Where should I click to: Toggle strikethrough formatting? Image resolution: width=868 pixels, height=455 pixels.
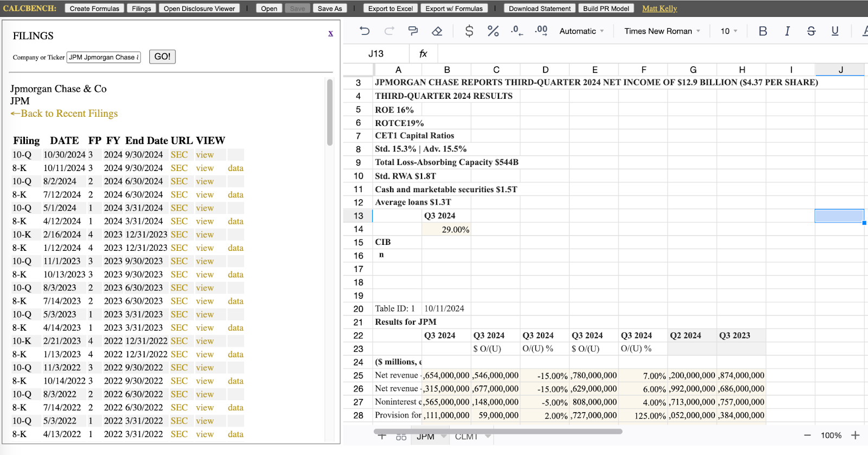[x=811, y=31]
